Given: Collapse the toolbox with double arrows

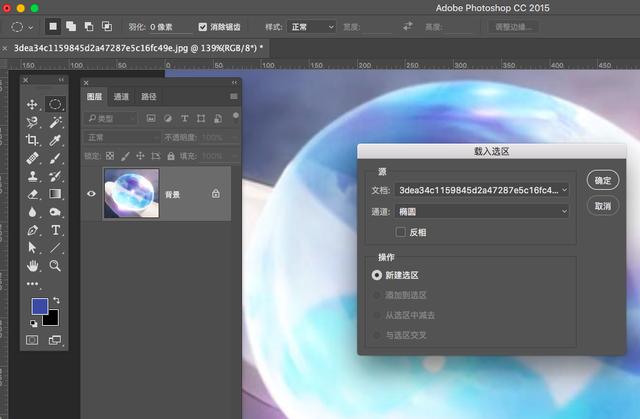Looking at the screenshot, I should point(61,80).
